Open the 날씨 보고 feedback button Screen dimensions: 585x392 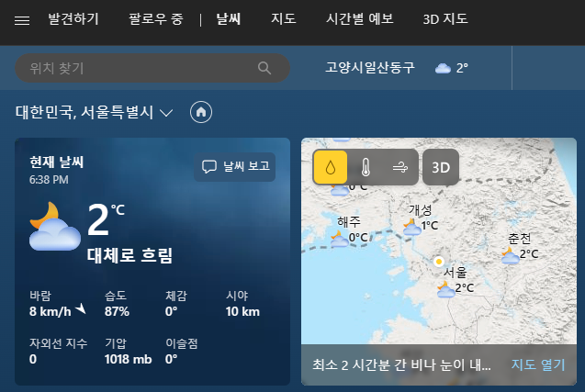(235, 167)
